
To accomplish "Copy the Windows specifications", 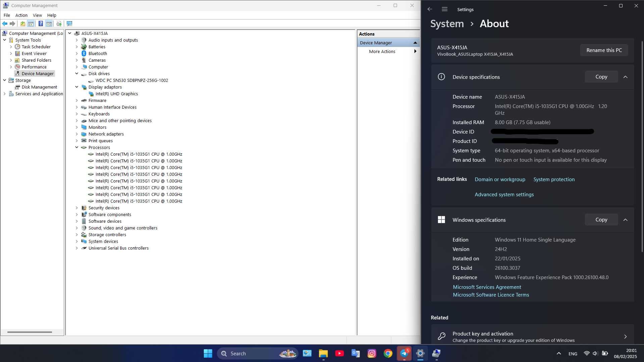I will pos(601,220).
